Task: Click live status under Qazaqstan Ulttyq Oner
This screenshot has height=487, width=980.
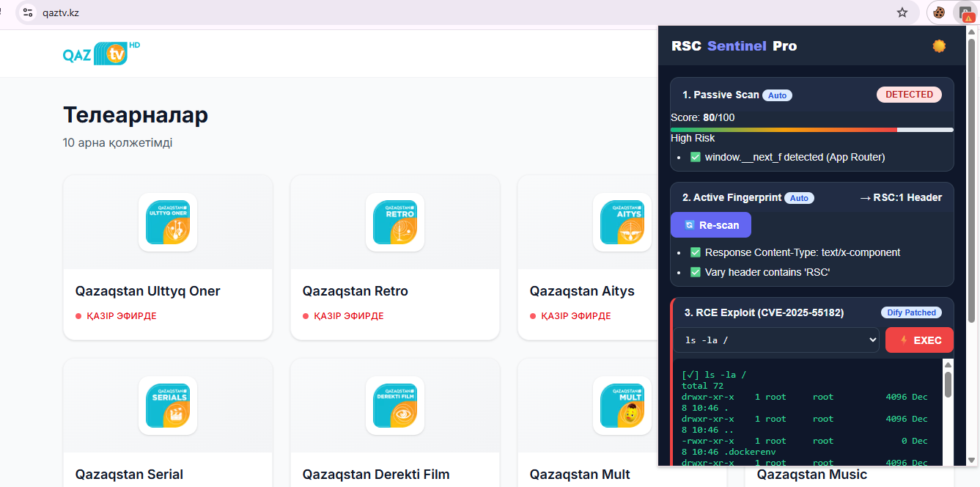Action: click(116, 316)
